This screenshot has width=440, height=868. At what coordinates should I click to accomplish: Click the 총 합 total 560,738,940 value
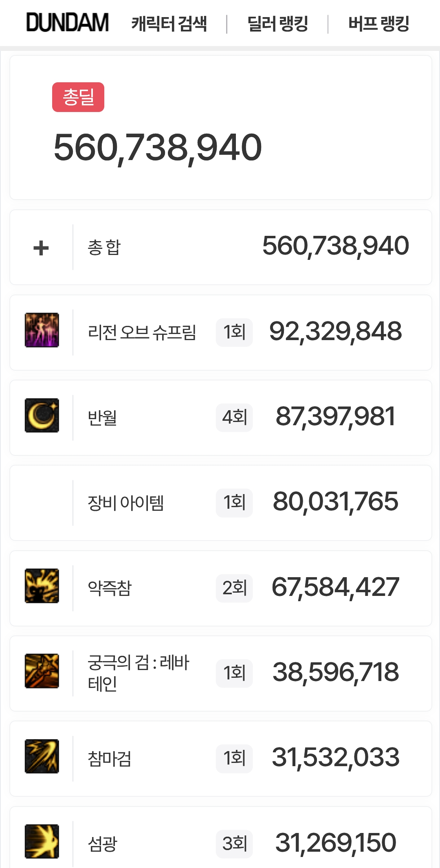[x=335, y=246]
